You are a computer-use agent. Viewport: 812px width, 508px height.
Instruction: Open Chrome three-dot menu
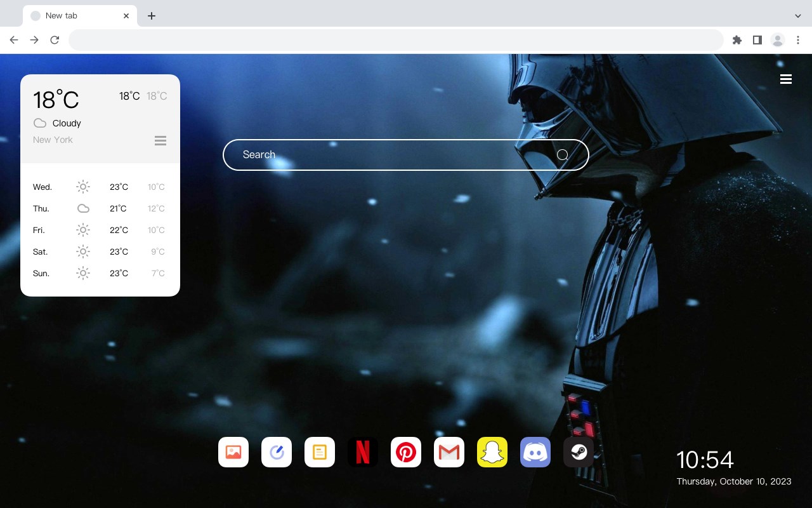798,40
